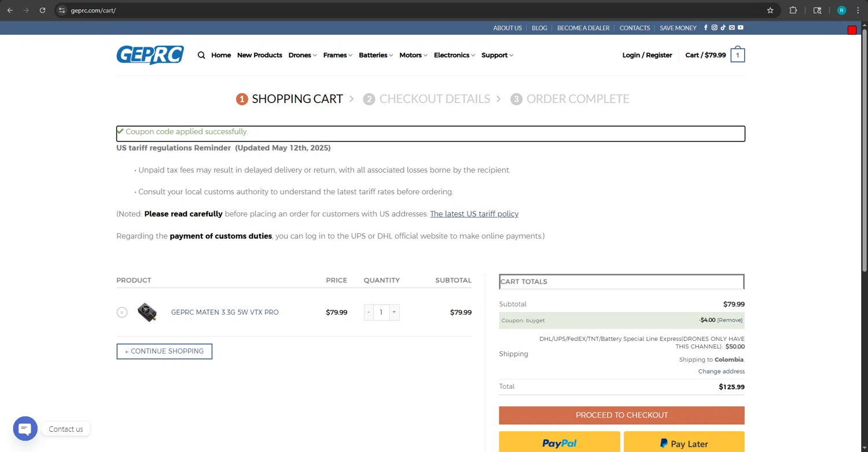Expand the Batteries menu

pos(376,55)
